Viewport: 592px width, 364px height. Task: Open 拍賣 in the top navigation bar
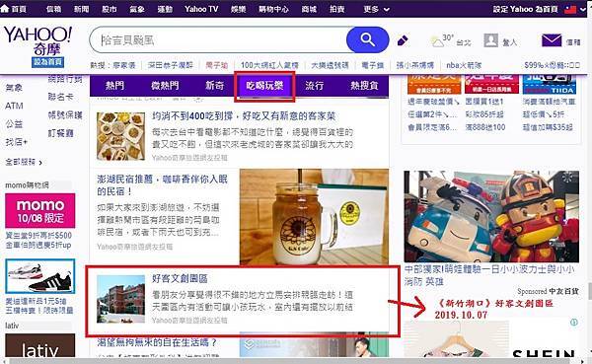click(336, 9)
